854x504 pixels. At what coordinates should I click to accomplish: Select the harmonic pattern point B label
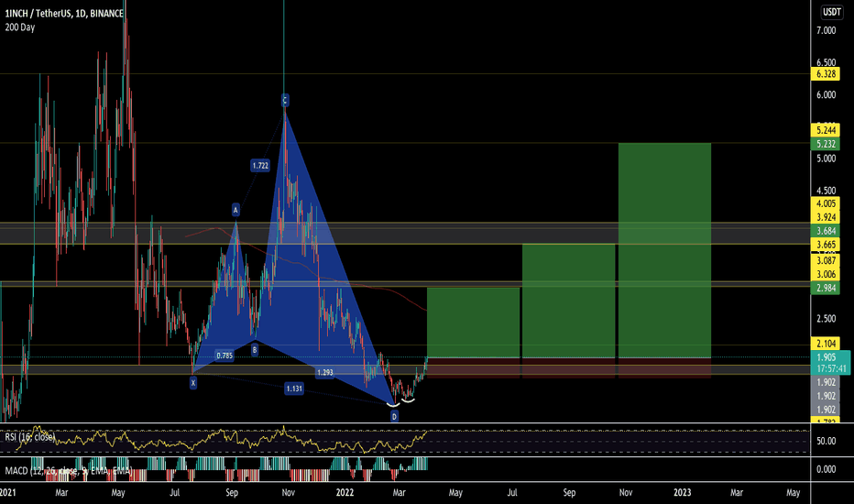pyautogui.click(x=255, y=350)
